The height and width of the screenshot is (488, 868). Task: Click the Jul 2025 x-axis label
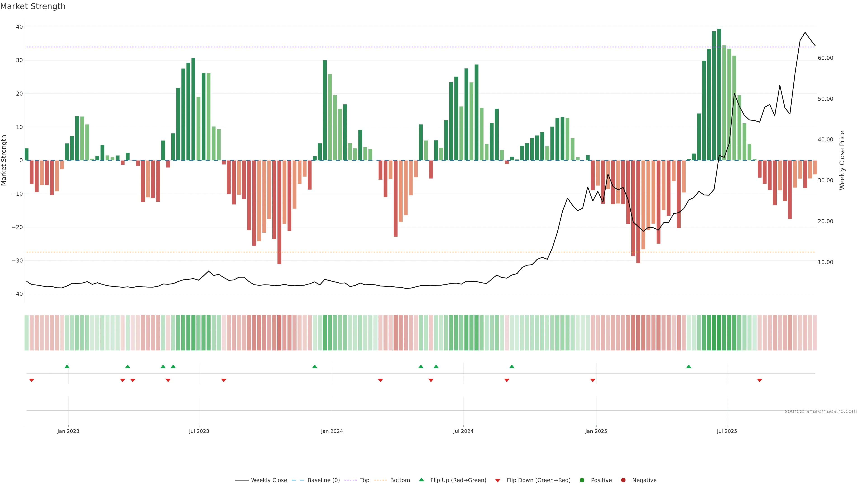point(727,431)
